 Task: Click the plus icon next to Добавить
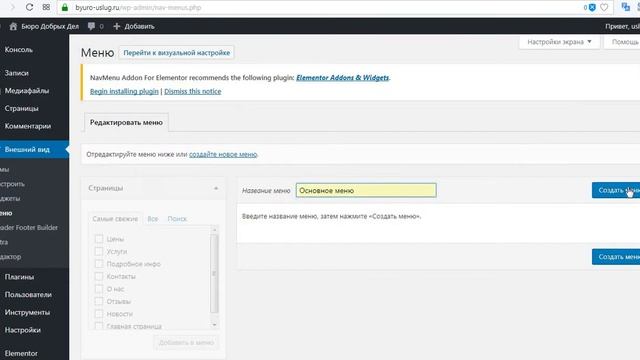point(117,26)
